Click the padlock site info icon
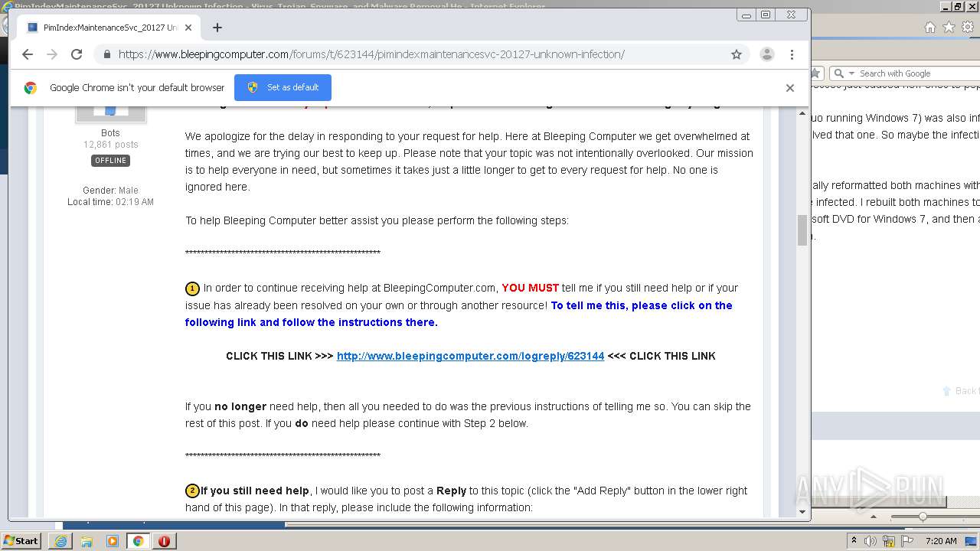 (106, 54)
